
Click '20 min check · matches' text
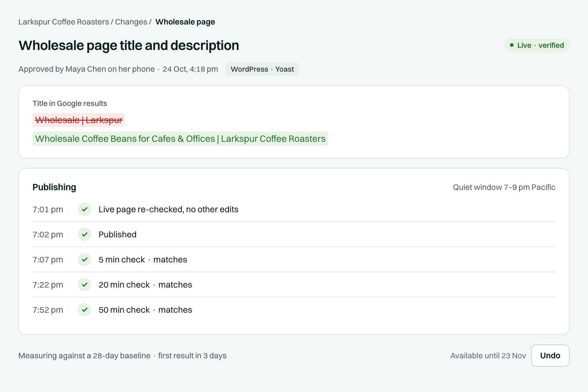click(x=145, y=285)
